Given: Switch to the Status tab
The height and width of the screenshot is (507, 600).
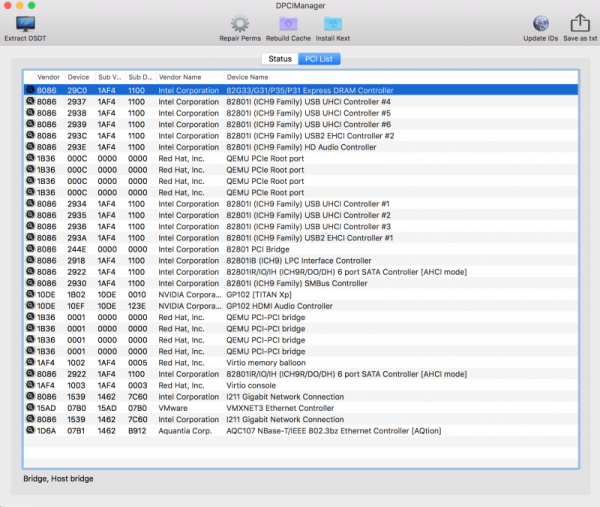Looking at the screenshot, I should [x=280, y=59].
